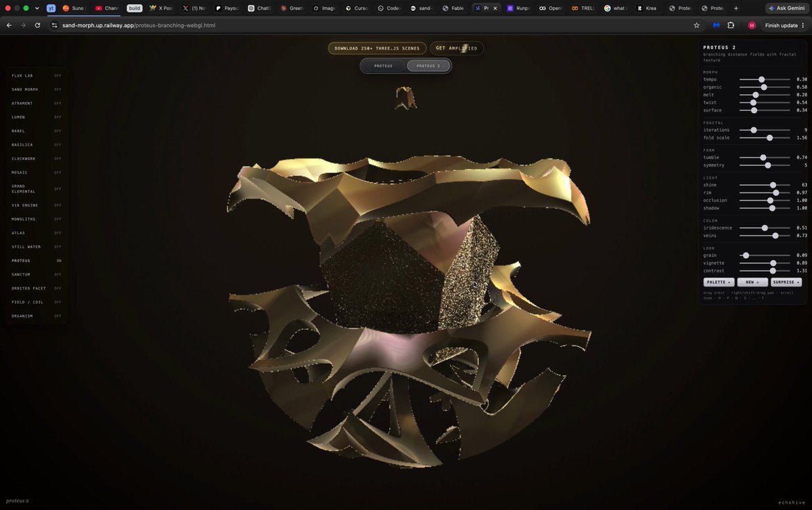Select the PROTEUS 2 mode pill
The image size is (812, 510).
(x=428, y=66)
